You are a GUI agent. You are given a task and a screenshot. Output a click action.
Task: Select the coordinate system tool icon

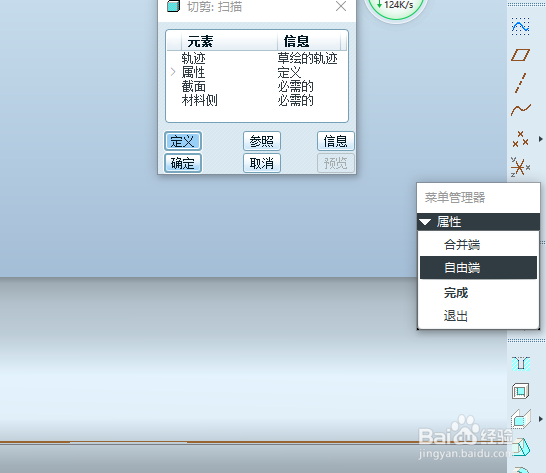coord(520,167)
